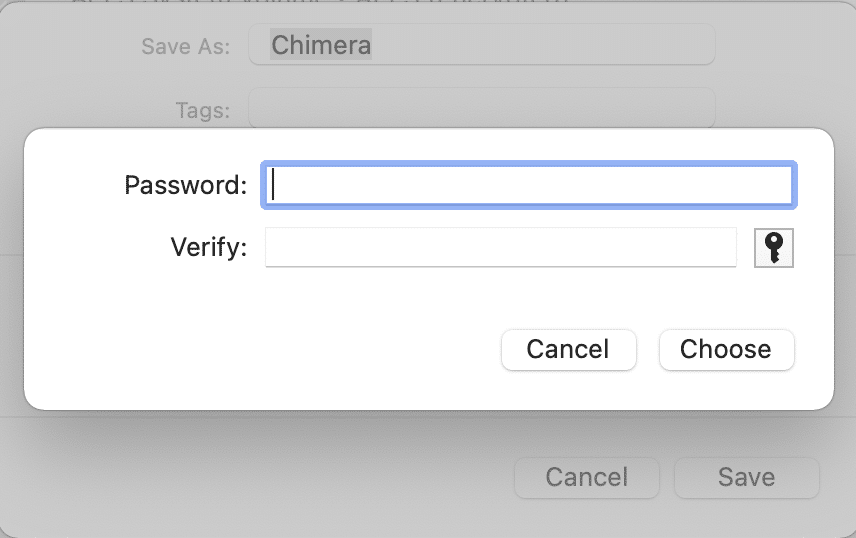This screenshot has height=538, width=856.
Task: Click the dimmed Save button
Action: coord(746,477)
